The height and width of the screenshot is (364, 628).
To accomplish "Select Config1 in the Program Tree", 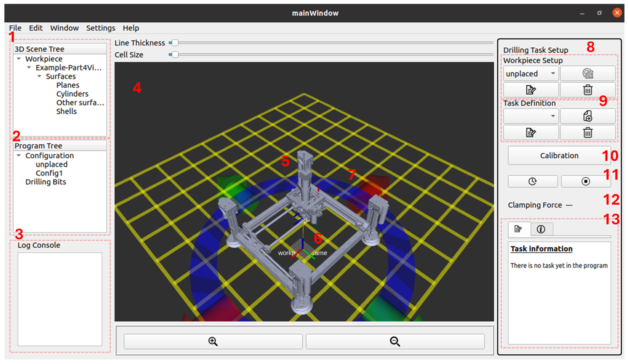I will pyautogui.click(x=49, y=173).
